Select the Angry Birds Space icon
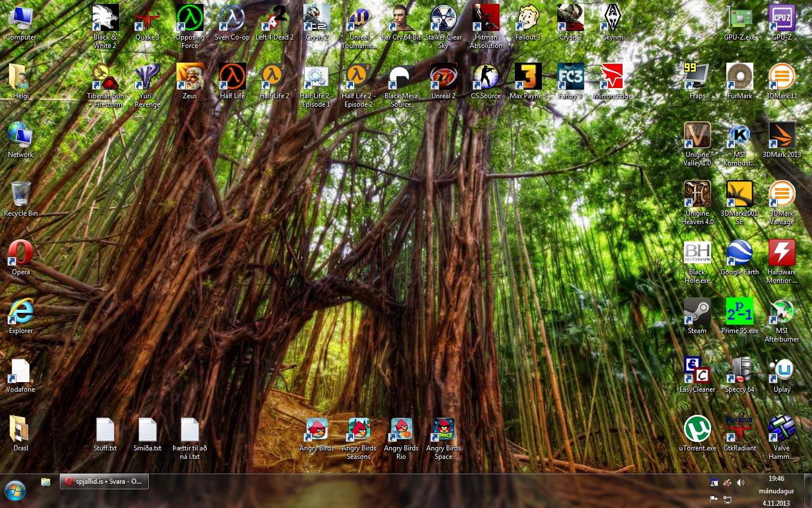Image resolution: width=812 pixels, height=508 pixels. (x=443, y=430)
